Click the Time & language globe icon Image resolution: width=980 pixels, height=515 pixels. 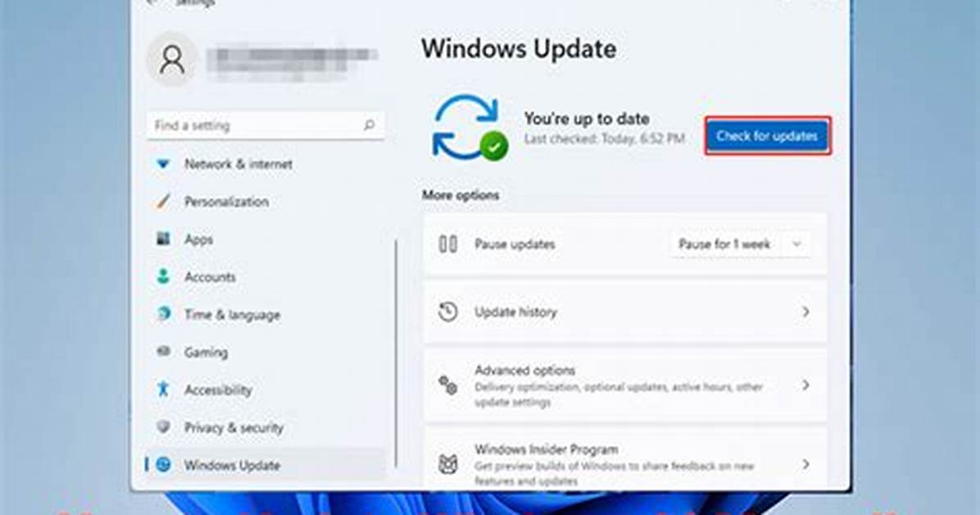pos(163,314)
